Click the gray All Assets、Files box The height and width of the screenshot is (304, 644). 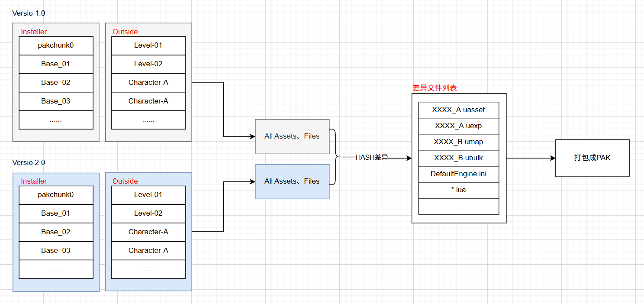(292, 136)
